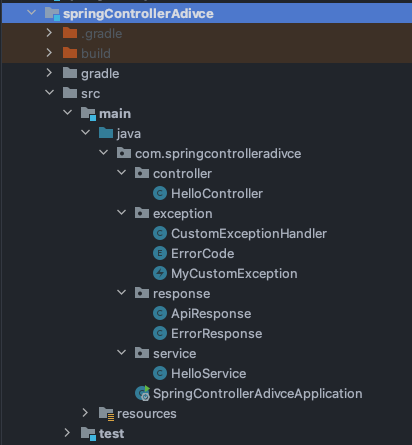Select the main folder name
Screen dimensions: 412x445
pyautogui.click(x=115, y=114)
